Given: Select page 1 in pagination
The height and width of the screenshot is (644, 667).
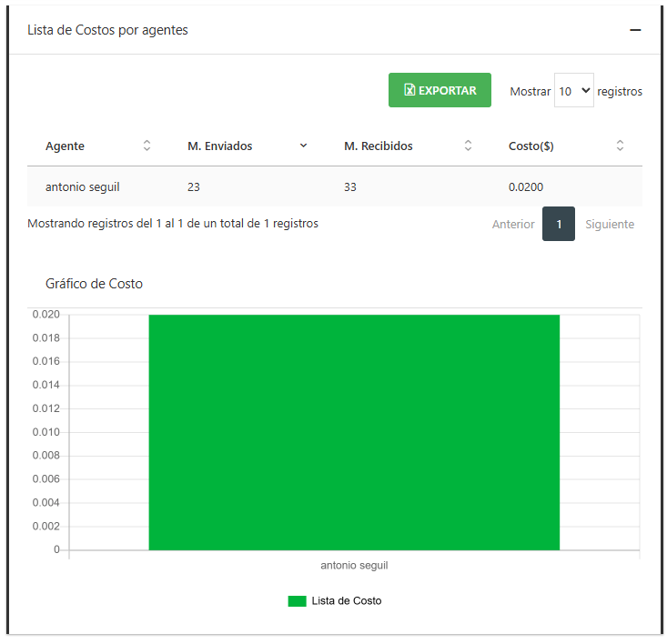Looking at the screenshot, I should tap(559, 224).
